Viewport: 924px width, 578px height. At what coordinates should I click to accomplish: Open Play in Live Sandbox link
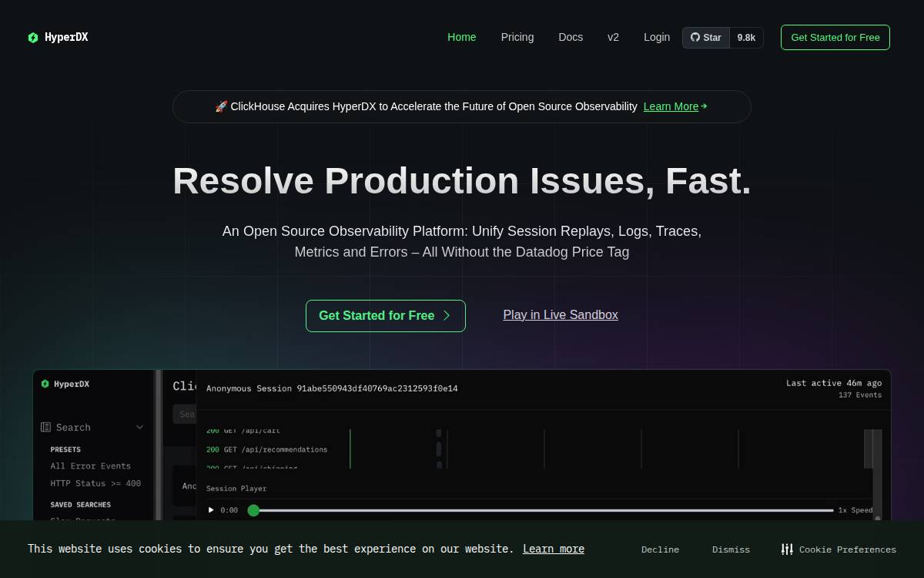coord(561,314)
